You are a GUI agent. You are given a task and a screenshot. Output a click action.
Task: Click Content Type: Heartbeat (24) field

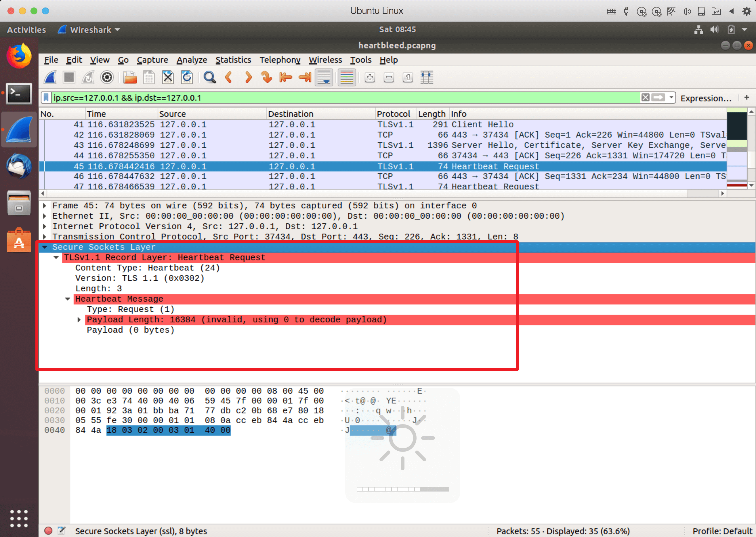pyautogui.click(x=148, y=268)
